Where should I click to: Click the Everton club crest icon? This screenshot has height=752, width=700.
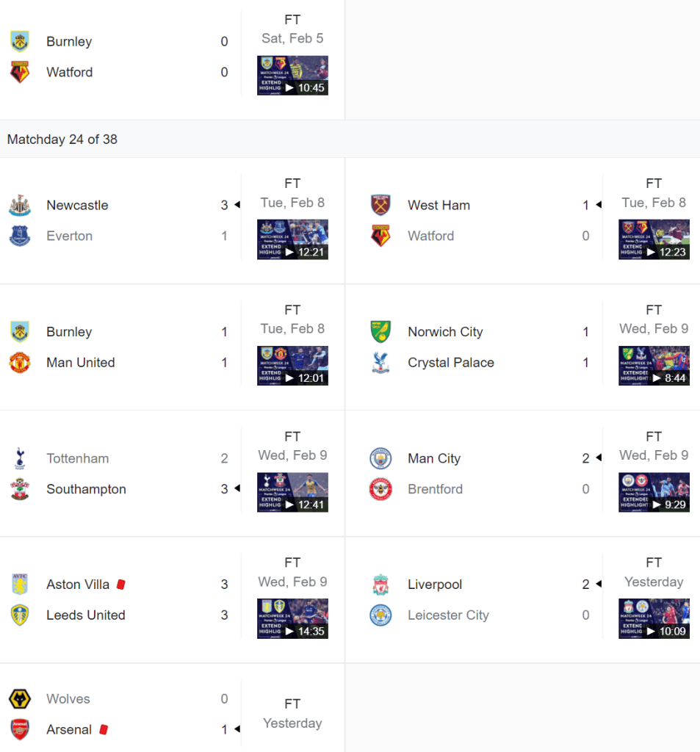click(x=20, y=236)
